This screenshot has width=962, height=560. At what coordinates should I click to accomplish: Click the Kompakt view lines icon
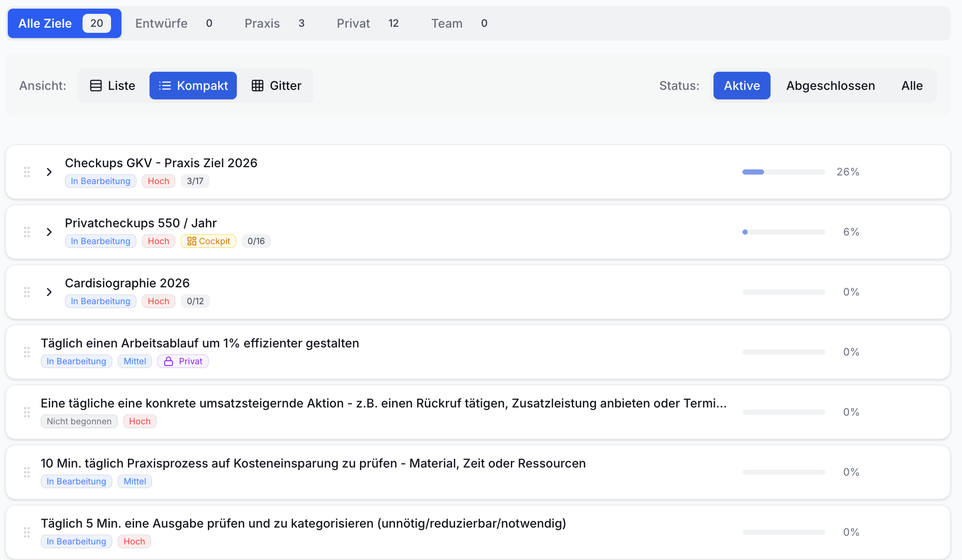click(x=165, y=86)
